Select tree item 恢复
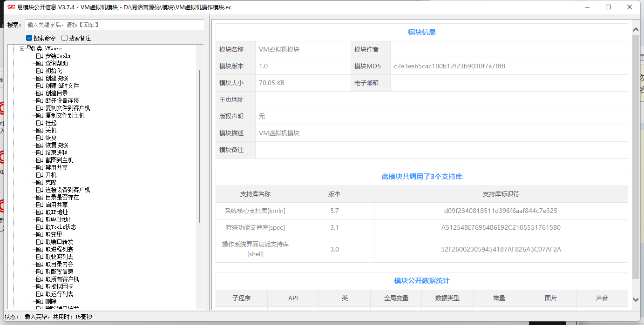This screenshot has height=325, width=644. click(x=51, y=138)
